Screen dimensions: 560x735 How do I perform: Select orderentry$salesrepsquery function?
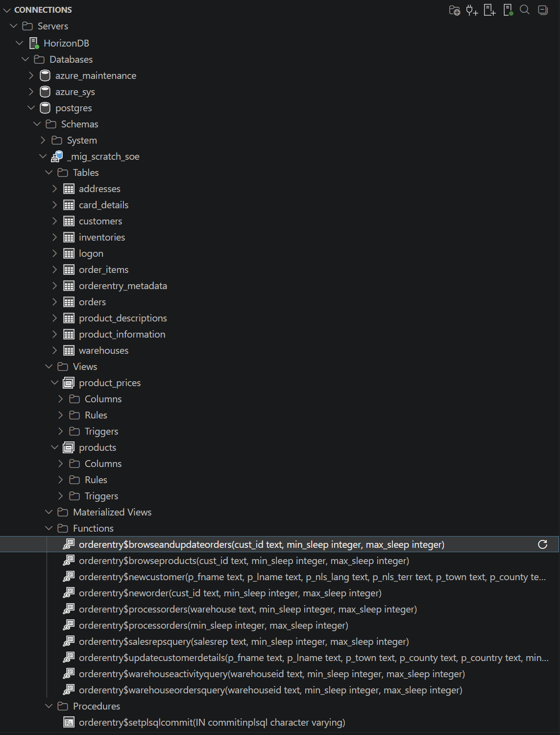pos(244,641)
